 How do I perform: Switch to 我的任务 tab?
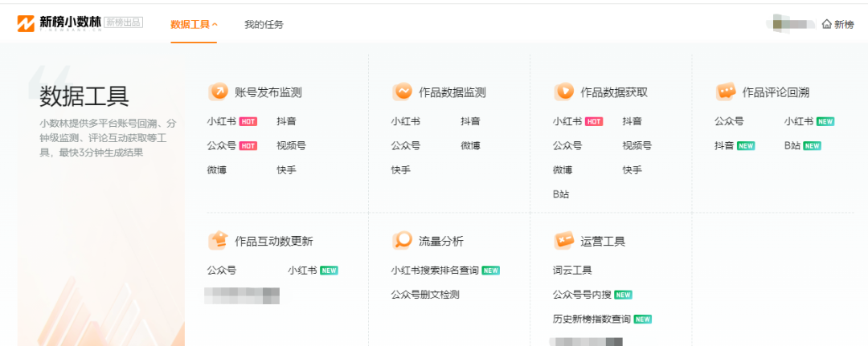point(264,24)
